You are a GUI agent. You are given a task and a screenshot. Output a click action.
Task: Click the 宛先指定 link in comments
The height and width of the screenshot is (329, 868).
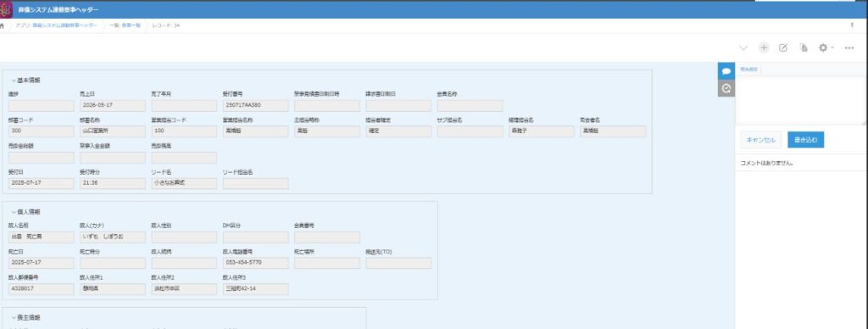click(748, 70)
